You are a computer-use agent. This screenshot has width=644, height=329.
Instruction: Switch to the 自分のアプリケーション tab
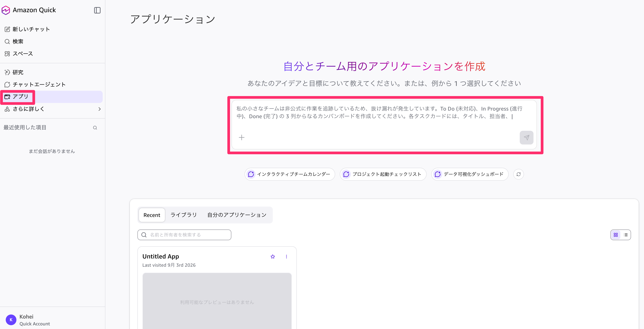coord(237,215)
